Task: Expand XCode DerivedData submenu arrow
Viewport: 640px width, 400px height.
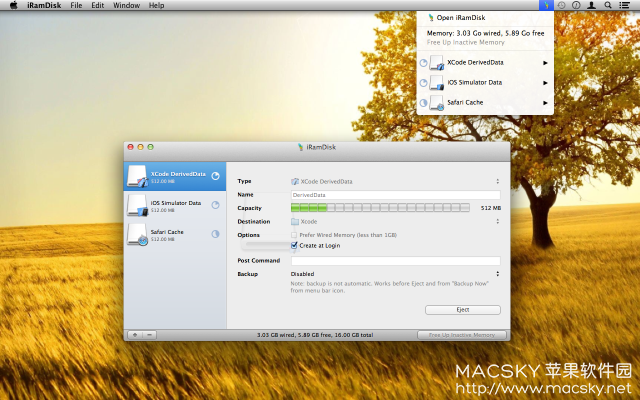Action: (545, 63)
